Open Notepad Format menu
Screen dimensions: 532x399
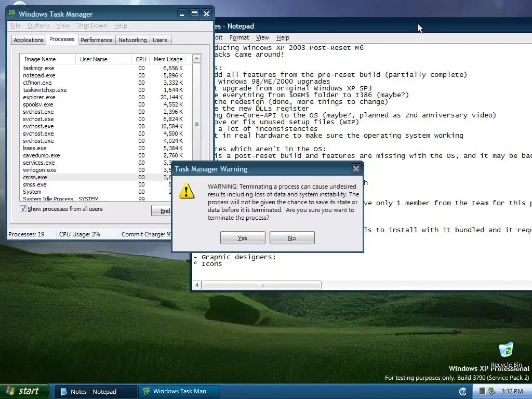pos(239,37)
